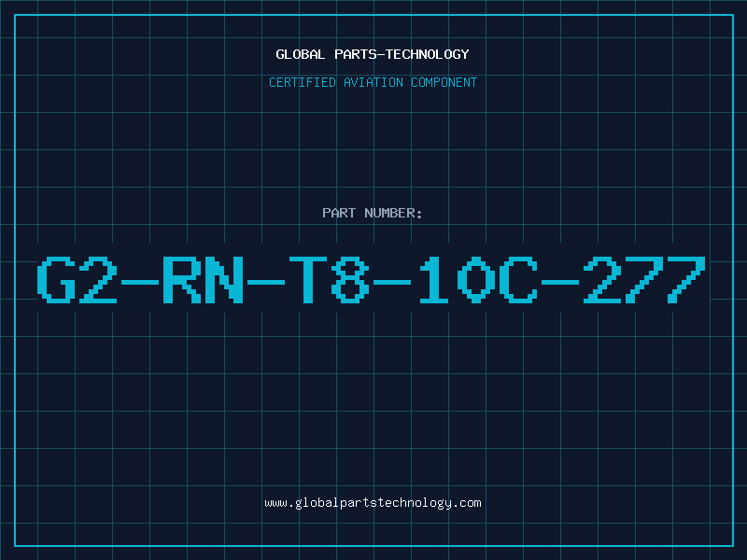Select the RN segment of the part number
This screenshot has width=747, height=560.
203,279
